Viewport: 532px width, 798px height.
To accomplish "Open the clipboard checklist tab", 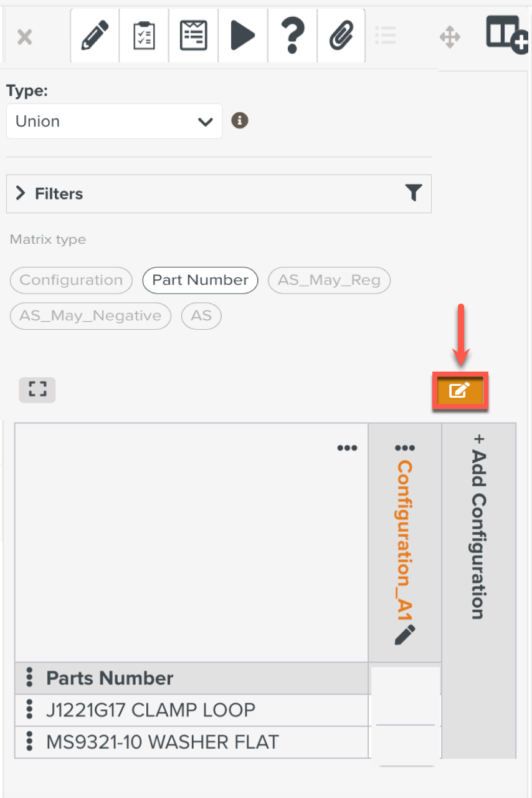I will click(144, 36).
